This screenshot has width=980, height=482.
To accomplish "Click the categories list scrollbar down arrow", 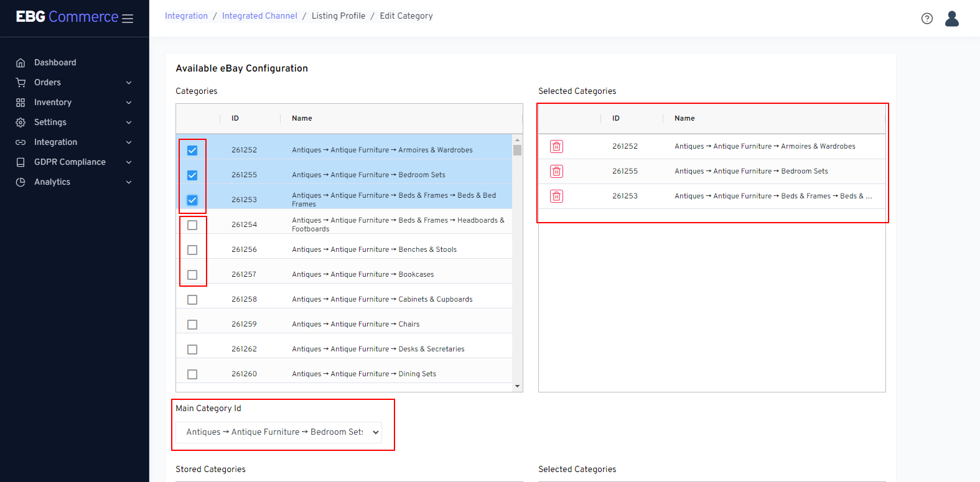I will pos(517,386).
